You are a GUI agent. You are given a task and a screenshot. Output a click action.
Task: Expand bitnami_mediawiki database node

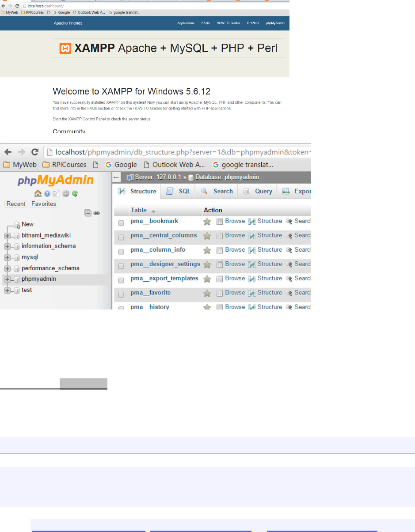[x=7, y=236]
